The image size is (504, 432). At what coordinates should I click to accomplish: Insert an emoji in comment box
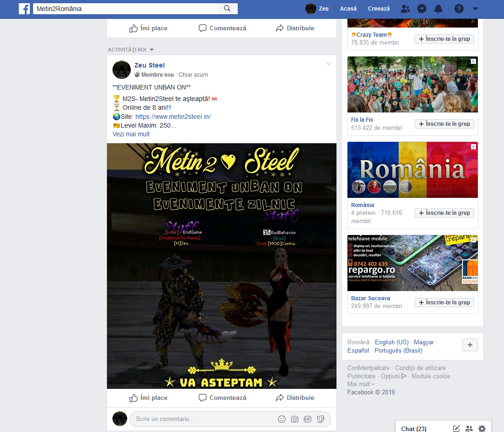(x=281, y=419)
